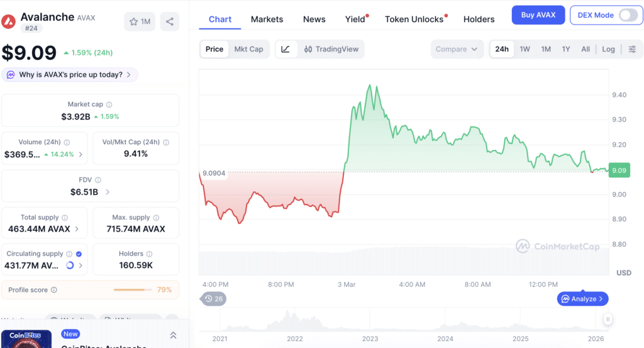644x348 pixels.
Task: Click info icon beside Circulating supply
Action: click(69, 254)
